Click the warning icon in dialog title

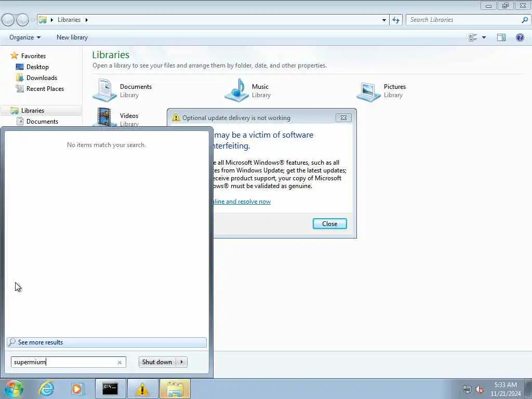click(176, 117)
